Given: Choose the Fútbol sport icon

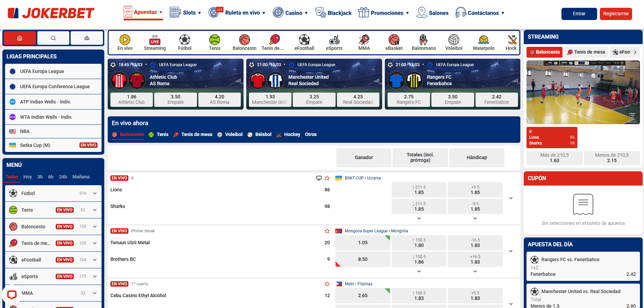Looking at the screenshot, I should click(x=185, y=40).
